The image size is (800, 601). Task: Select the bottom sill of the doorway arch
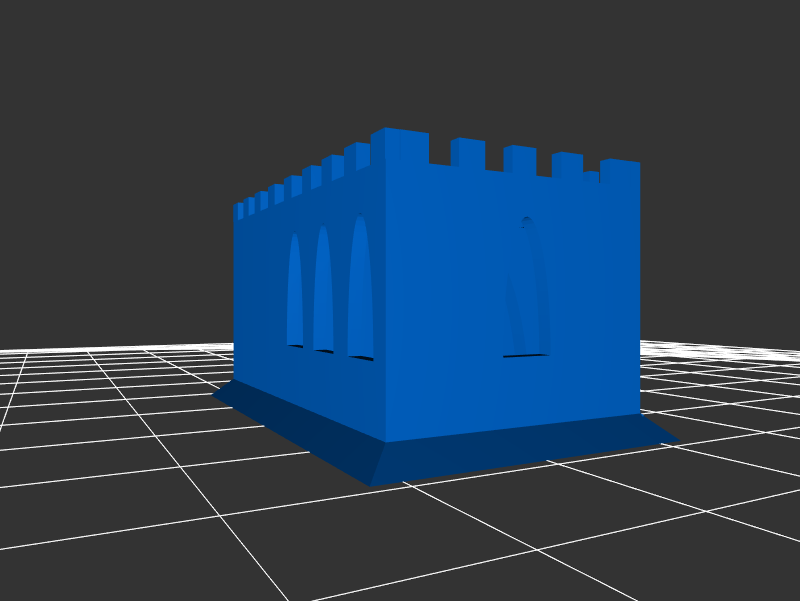(x=525, y=354)
